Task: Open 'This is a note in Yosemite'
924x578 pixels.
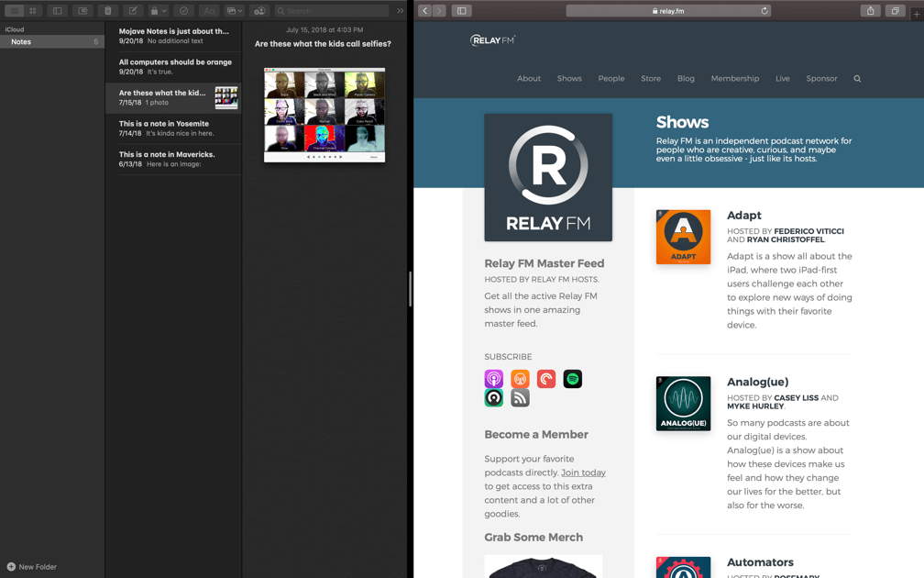Action: click(173, 128)
